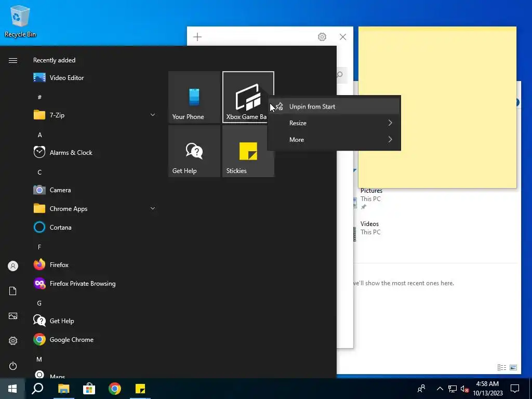Open taskbar Search
Image resolution: width=532 pixels, height=399 pixels.
[x=37, y=389]
